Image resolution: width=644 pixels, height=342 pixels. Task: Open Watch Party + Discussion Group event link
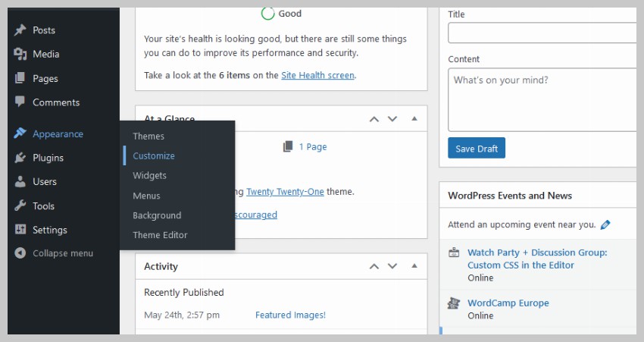pos(537,259)
